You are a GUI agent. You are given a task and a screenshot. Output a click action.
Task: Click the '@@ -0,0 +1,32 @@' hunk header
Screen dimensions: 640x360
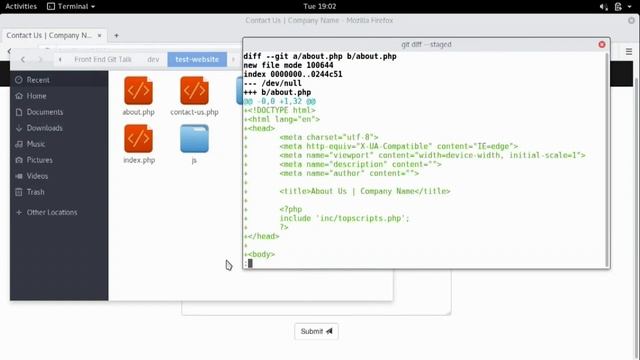coord(280,101)
